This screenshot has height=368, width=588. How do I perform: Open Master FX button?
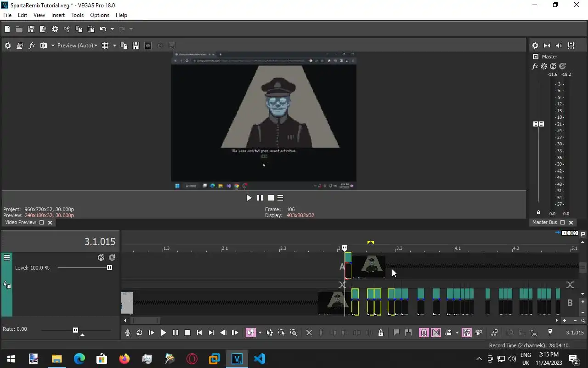pyautogui.click(x=535, y=66)
